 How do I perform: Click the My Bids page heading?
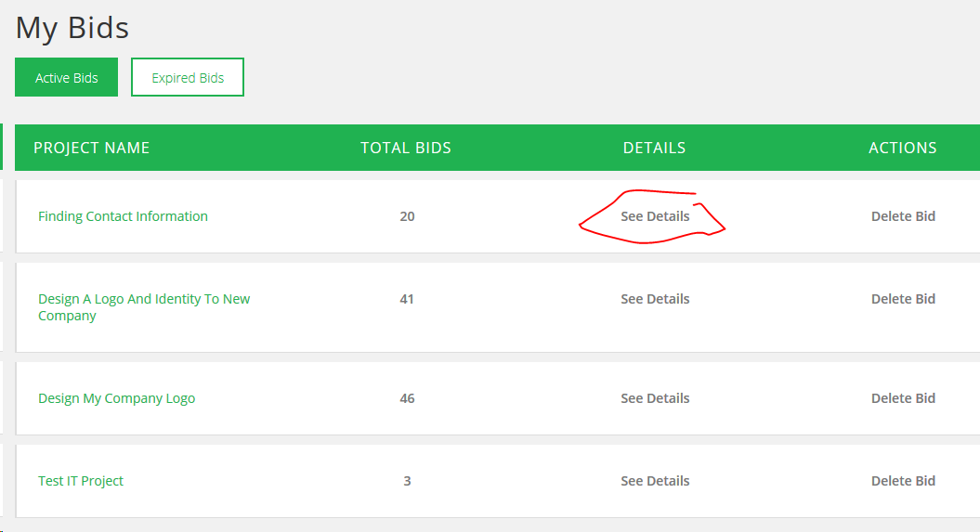pyautogui.click(x=72, y=28)
